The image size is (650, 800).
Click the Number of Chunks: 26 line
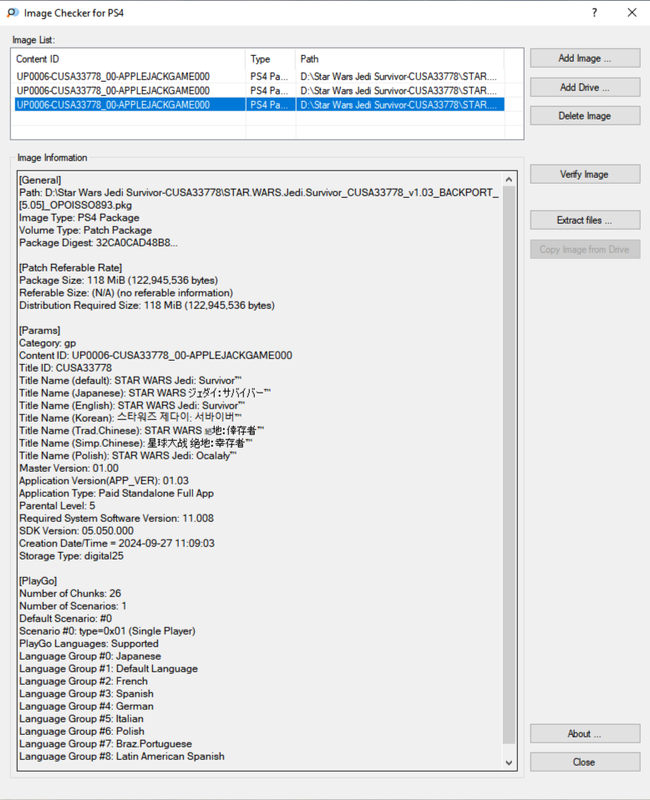(x=70, y=593)
